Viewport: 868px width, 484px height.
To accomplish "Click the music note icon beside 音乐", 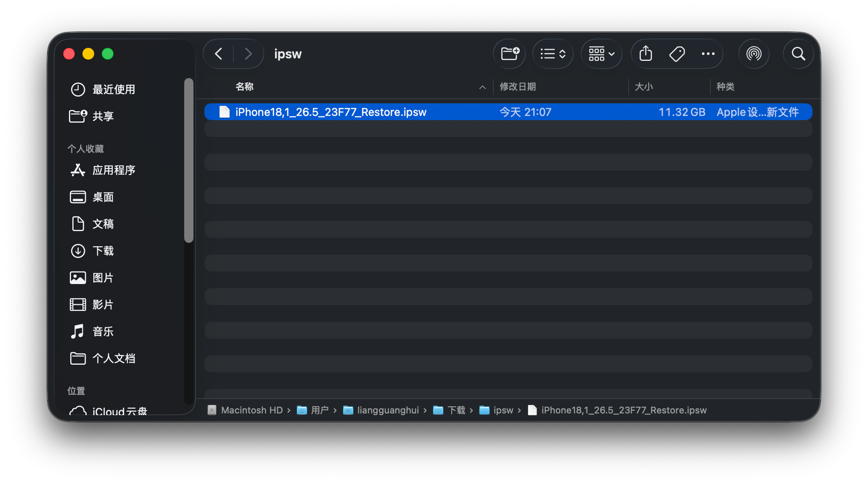I will pyautogui.click(x=78, y=331).
